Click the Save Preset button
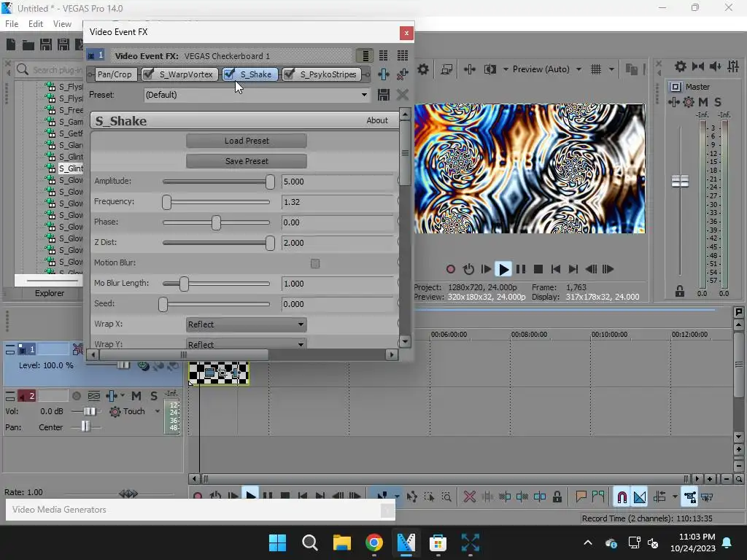 pos(247,161)
